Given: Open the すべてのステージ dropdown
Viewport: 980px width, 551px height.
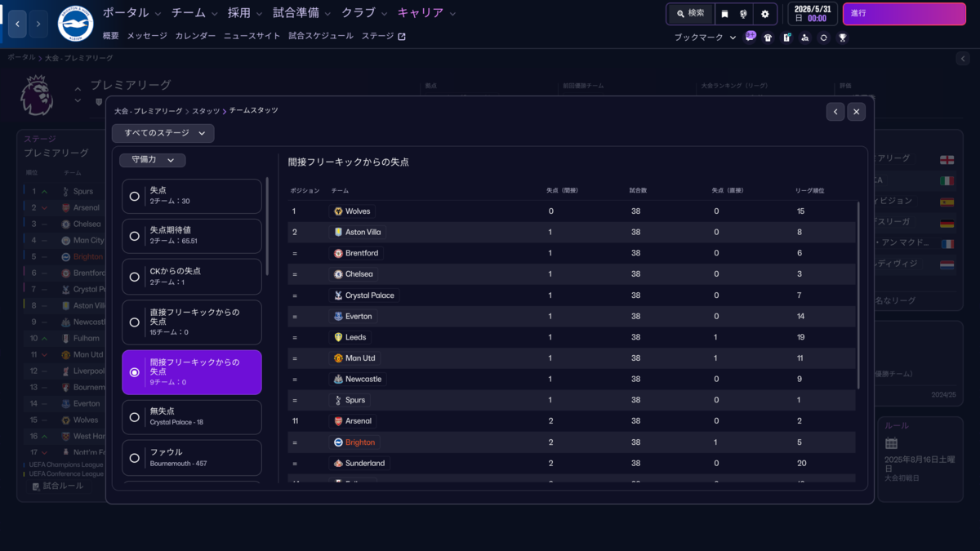Looking at the screenshot, I should pos(163,133).
